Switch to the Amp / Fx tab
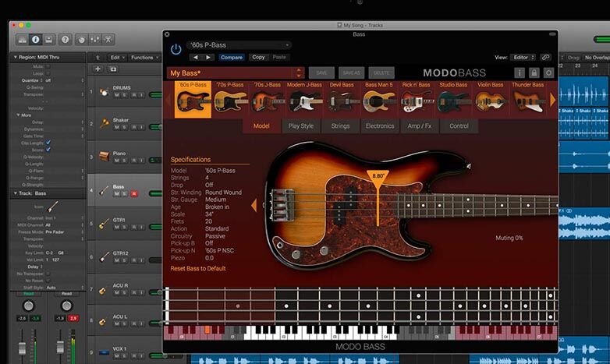Image resolution: width=610 pixels, height=364 pixels. 420,126
